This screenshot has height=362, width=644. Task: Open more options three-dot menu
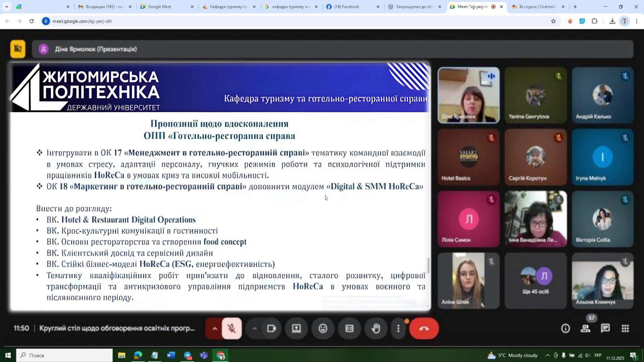pos(398,328)
